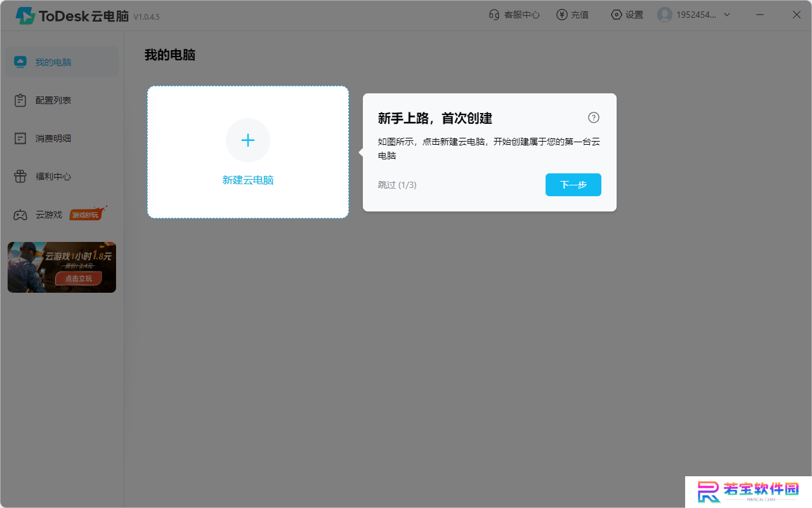Click the 福利中心 gift icon

click(20, 177)
